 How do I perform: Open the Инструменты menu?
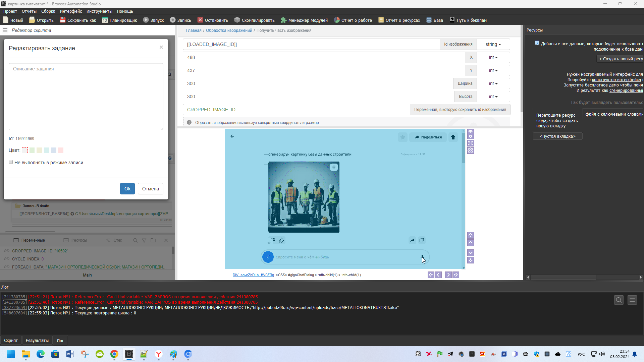tap(99, 11)
